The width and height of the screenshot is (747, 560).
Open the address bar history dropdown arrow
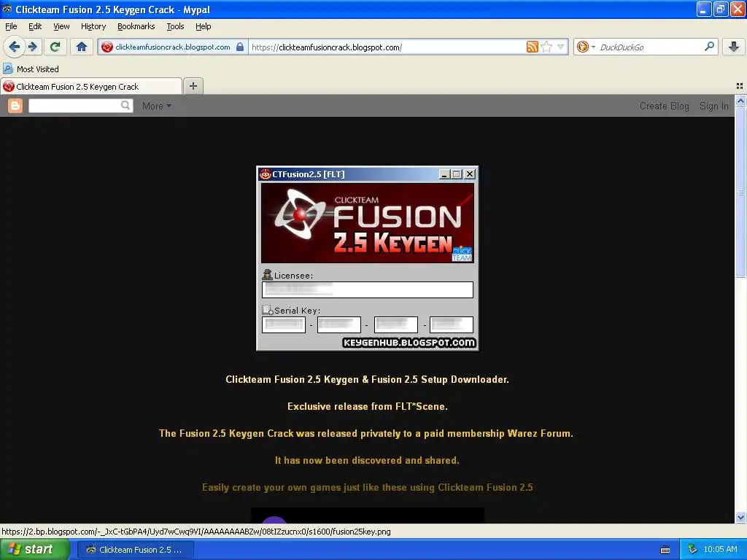click(561, 47)
